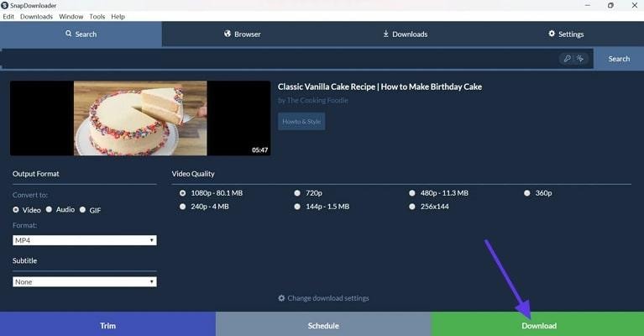The width and height of the screenshot is (644, 336).
Task: Click the 05:47 duration label
Action: 259,150
